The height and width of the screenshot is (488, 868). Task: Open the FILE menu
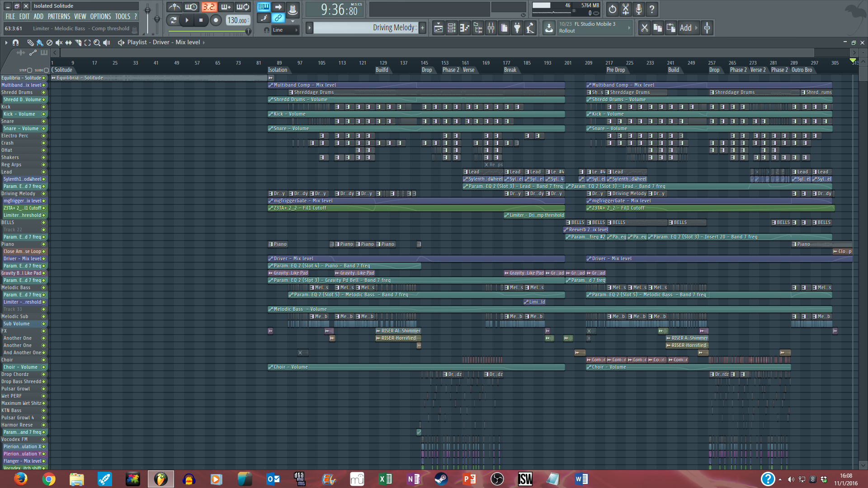[10, 17]
